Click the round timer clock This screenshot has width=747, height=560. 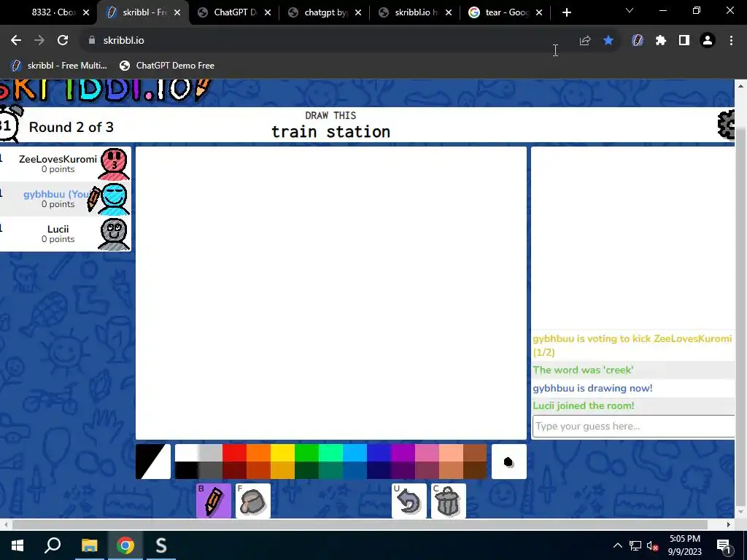pyautogui.click(x=9, y=124)
